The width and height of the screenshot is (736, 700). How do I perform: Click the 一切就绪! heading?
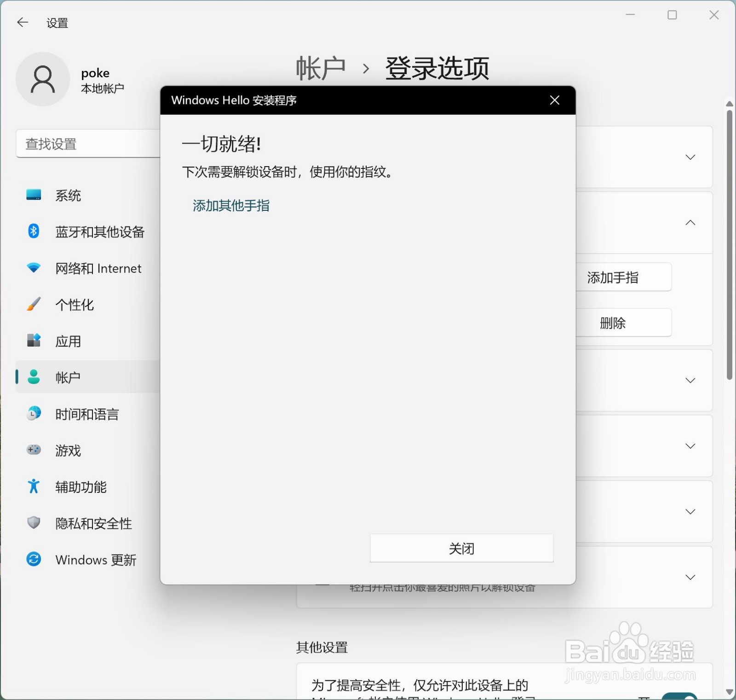point(221,144)
